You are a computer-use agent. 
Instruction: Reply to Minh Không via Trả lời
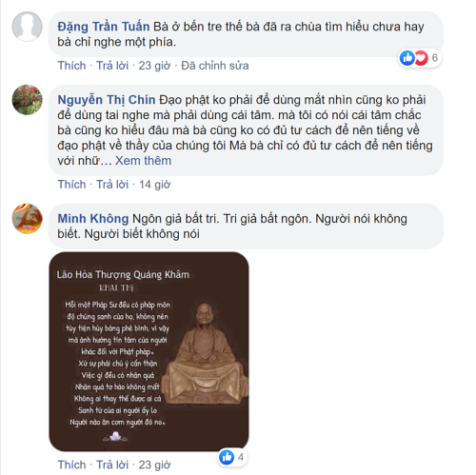click(x=112, y=465)
